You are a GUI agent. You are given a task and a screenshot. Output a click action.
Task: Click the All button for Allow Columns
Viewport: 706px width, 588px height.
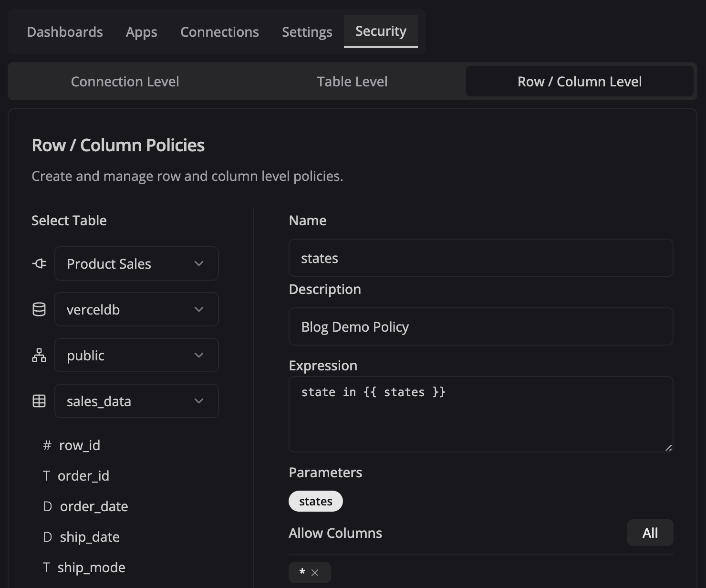click(650, 533)
